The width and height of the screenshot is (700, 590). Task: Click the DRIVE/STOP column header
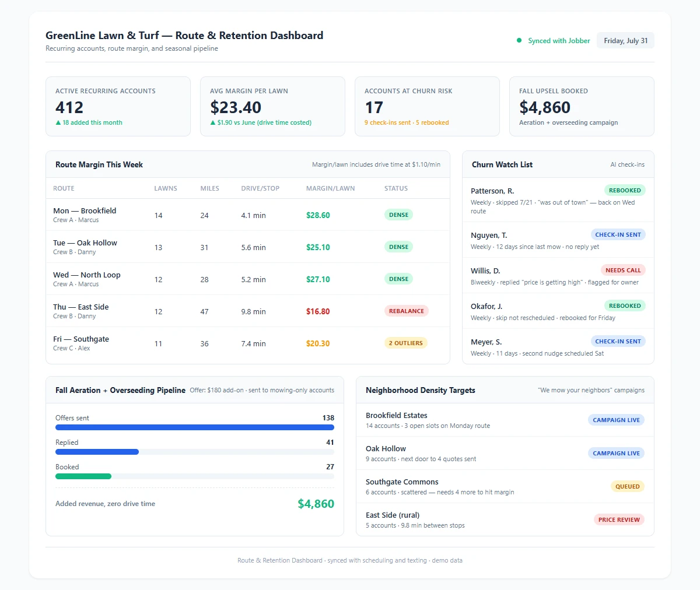(x=260, y=188)
